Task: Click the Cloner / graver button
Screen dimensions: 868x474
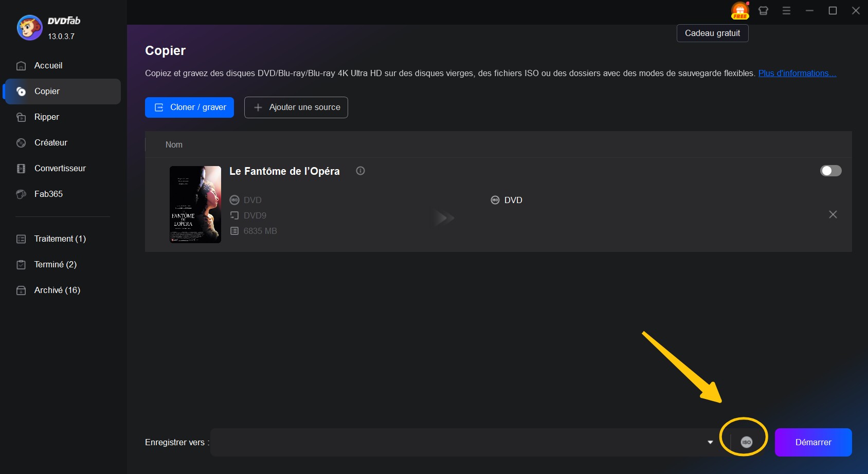Action: click(189, 107)
